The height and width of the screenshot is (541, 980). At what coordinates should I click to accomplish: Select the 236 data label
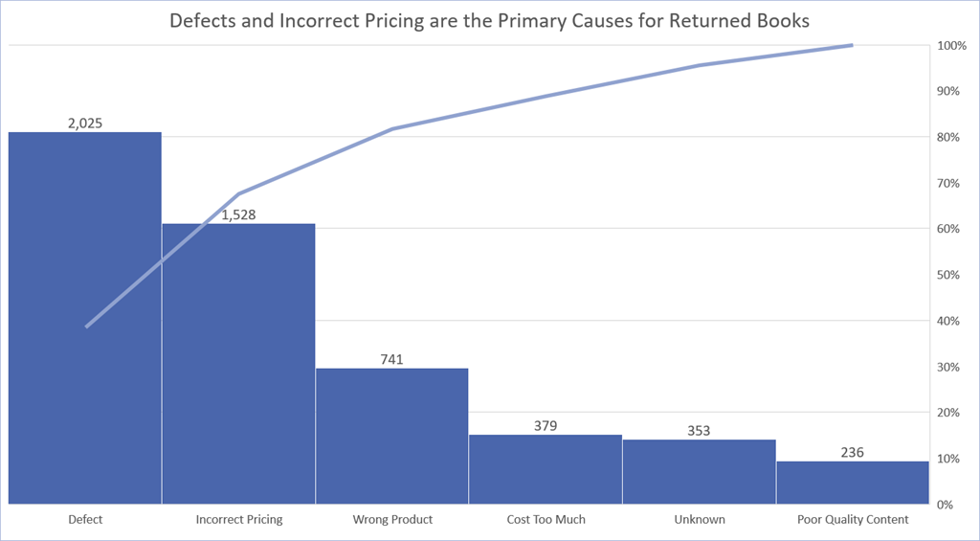tap(852, 452)
